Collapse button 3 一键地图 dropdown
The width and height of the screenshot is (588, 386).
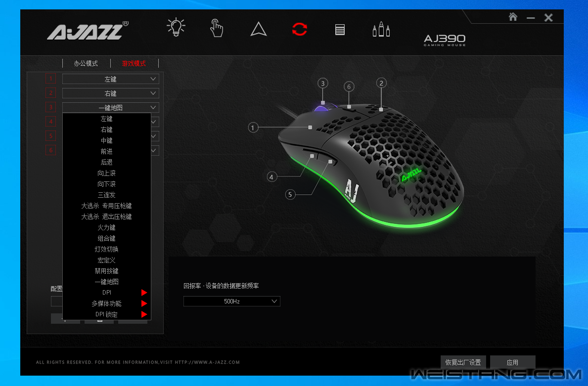[x=111, y=108]
